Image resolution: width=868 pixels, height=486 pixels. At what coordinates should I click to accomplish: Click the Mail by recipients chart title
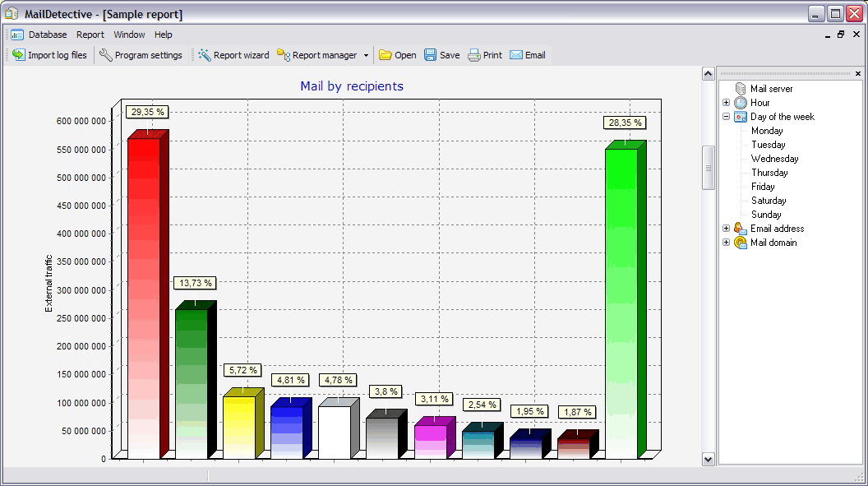pos(352,86)
